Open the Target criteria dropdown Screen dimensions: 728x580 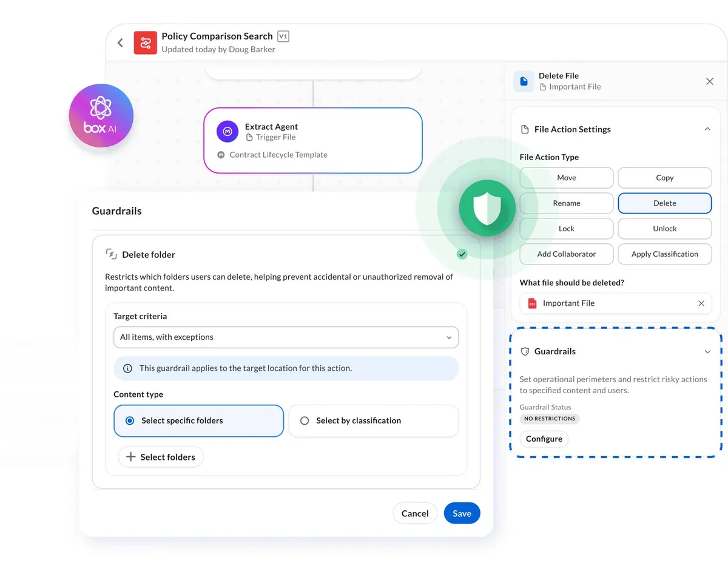286,337
